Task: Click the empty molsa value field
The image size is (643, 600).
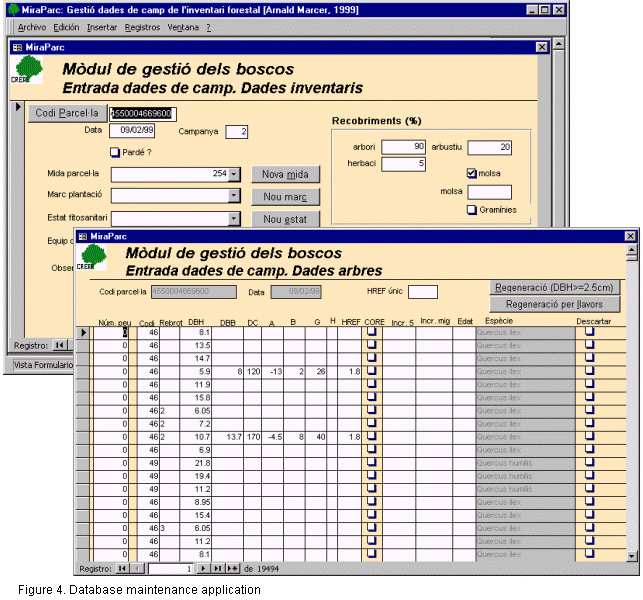Action: point(490,192)
